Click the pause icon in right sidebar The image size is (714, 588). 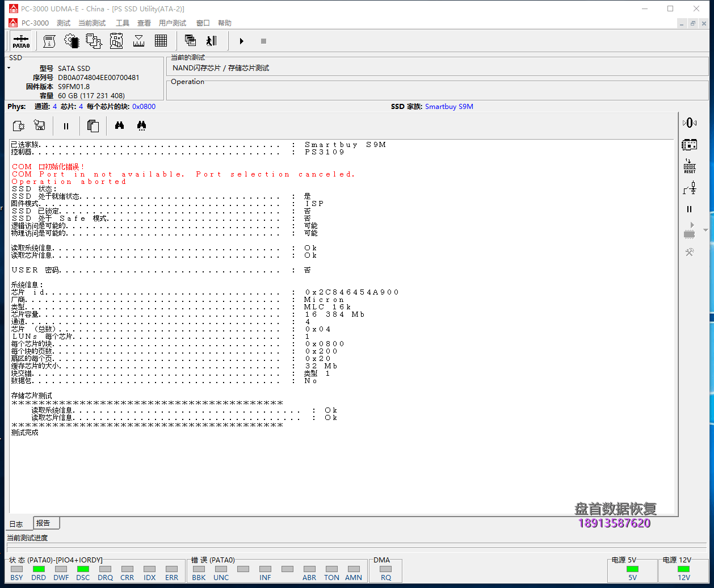coord(690,209)
